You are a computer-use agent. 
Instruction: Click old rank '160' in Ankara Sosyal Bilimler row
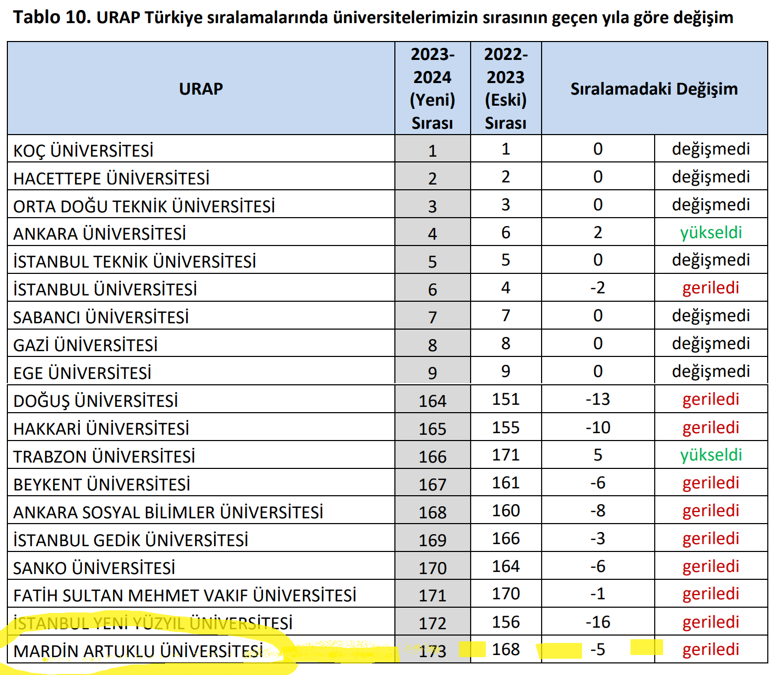coord(506,510)
